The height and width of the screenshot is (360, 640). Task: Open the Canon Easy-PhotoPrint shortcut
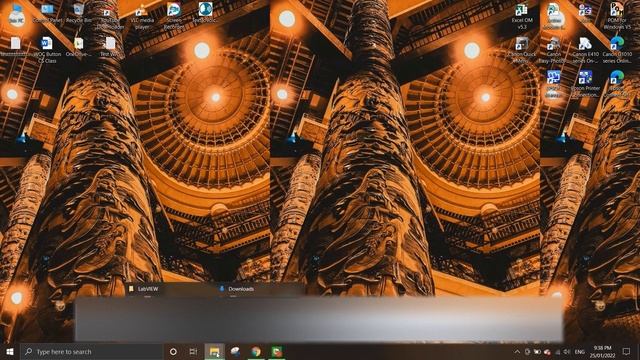point(553,50)
